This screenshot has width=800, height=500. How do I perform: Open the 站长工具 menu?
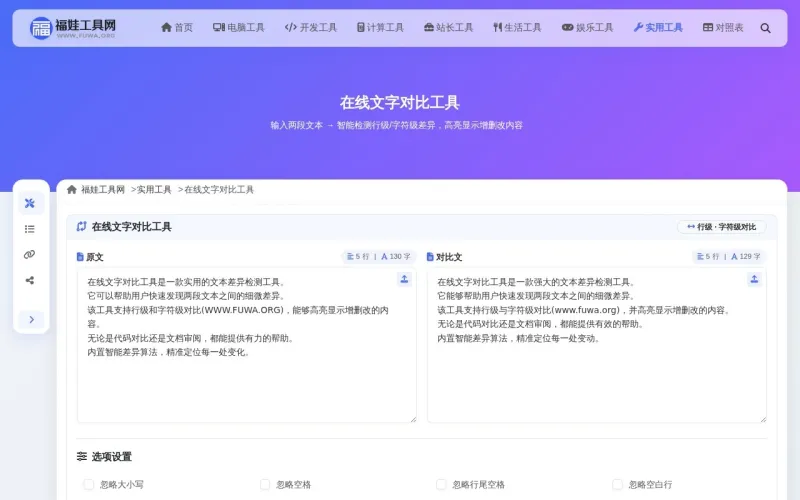[x=448, y=28]
